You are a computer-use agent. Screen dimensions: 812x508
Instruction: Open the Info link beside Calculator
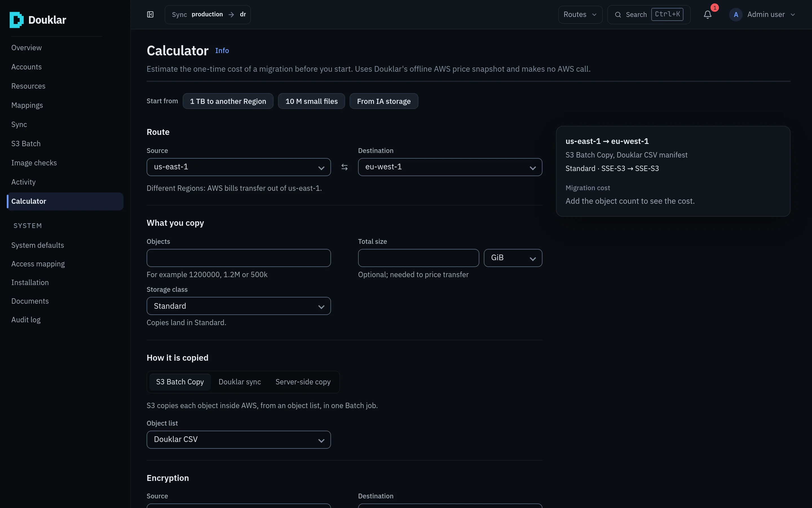[x=222, y=51]
